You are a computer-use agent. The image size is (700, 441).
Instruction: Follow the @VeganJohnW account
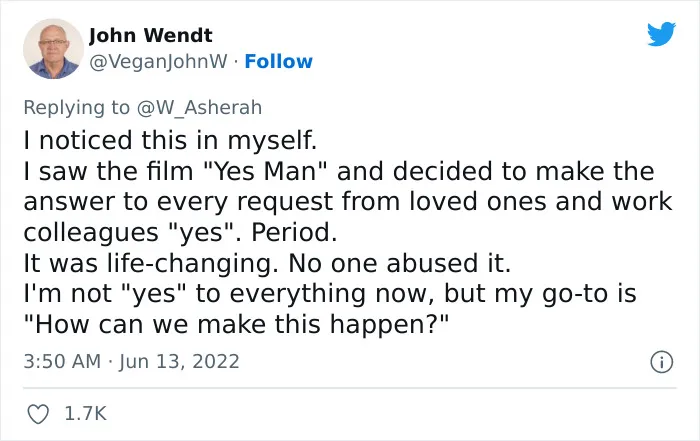(x=279, y=62)
